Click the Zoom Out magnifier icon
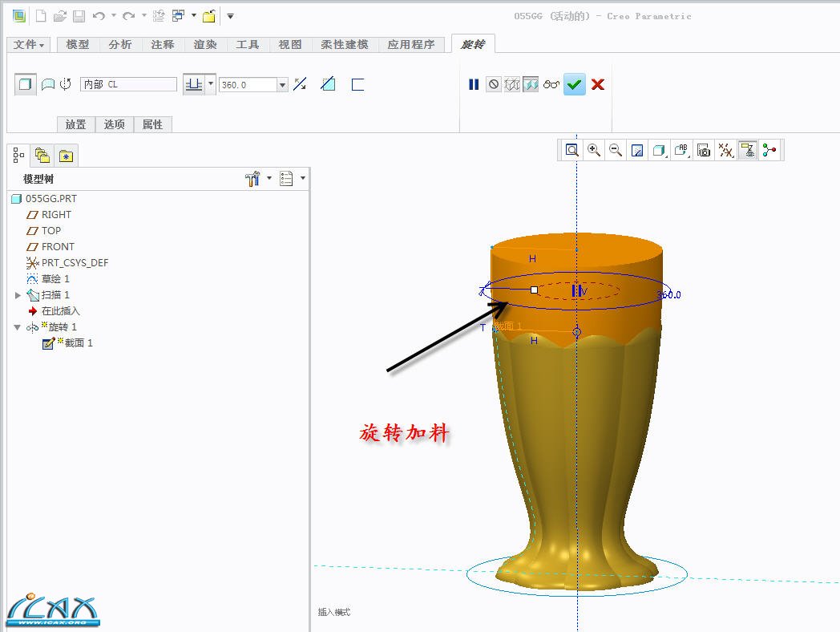The height and width of the screenshot is (632, 840). pyautogui.click(x=616, y=150)
